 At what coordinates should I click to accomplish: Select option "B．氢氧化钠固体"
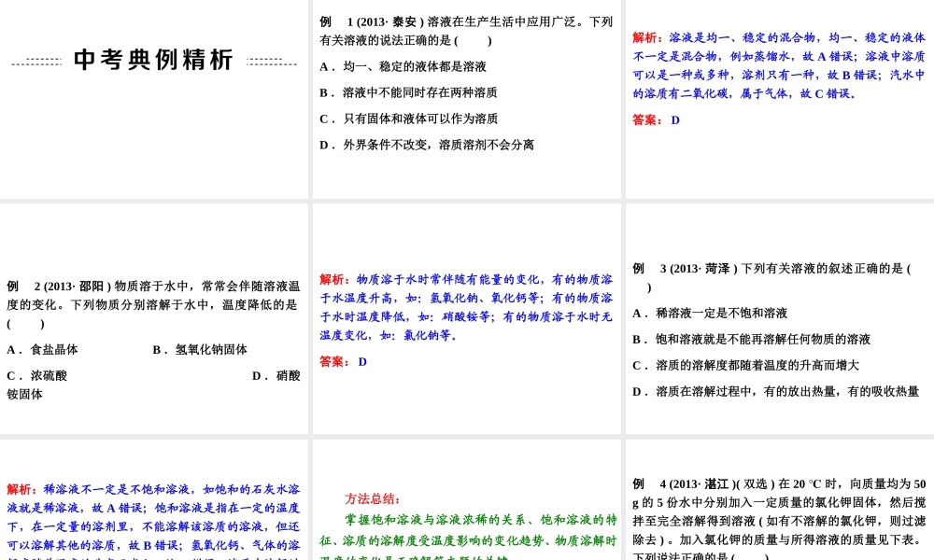[200, 350]
